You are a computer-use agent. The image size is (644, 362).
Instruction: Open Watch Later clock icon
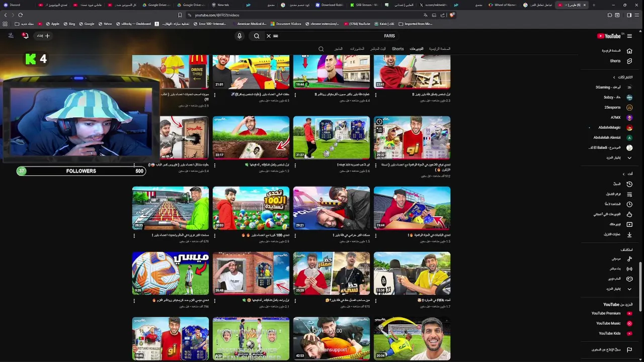(629, 204)
